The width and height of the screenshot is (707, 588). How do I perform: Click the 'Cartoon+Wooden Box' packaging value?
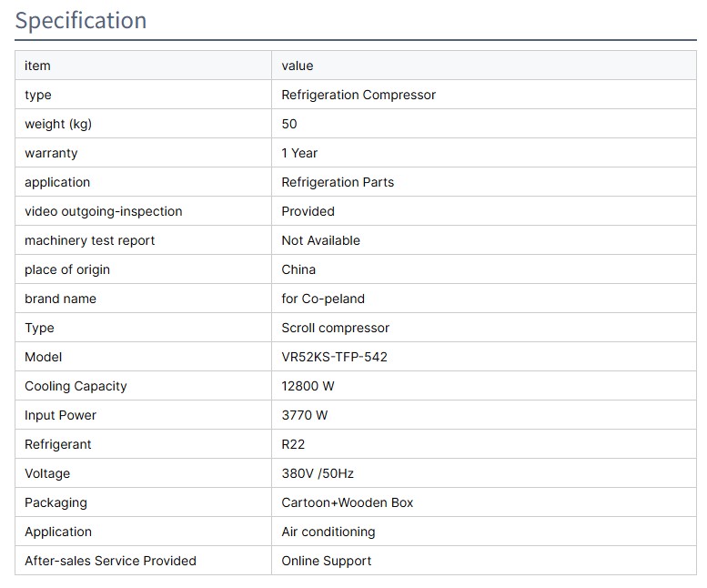click(x=347, y=502)
